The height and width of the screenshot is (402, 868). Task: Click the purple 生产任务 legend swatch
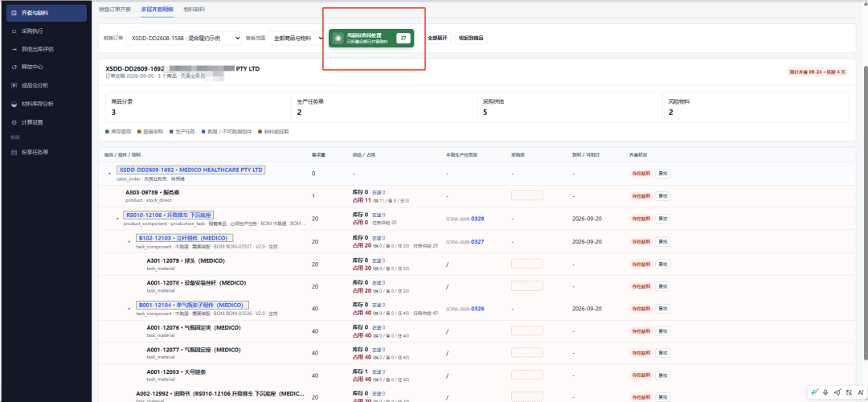[x=172, y=132]
